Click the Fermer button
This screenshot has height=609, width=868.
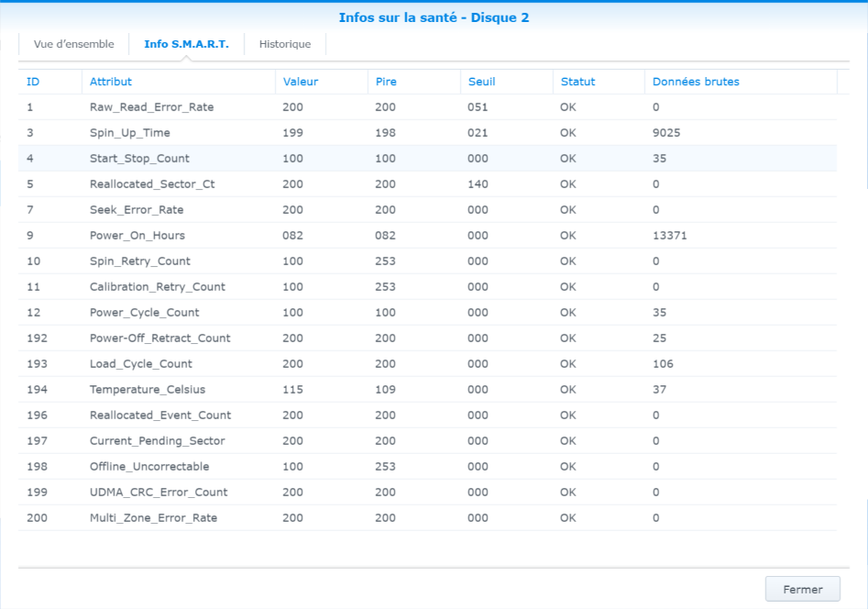(803, 589)
